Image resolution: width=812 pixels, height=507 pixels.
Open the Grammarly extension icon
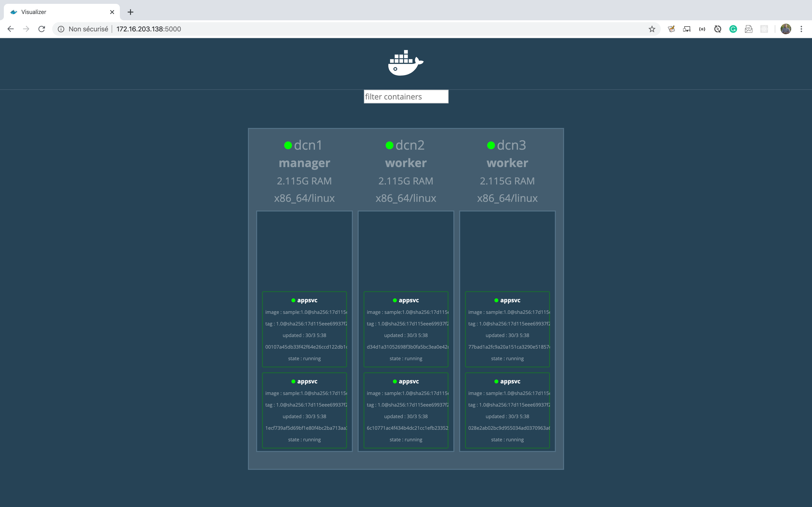[733, 29]
